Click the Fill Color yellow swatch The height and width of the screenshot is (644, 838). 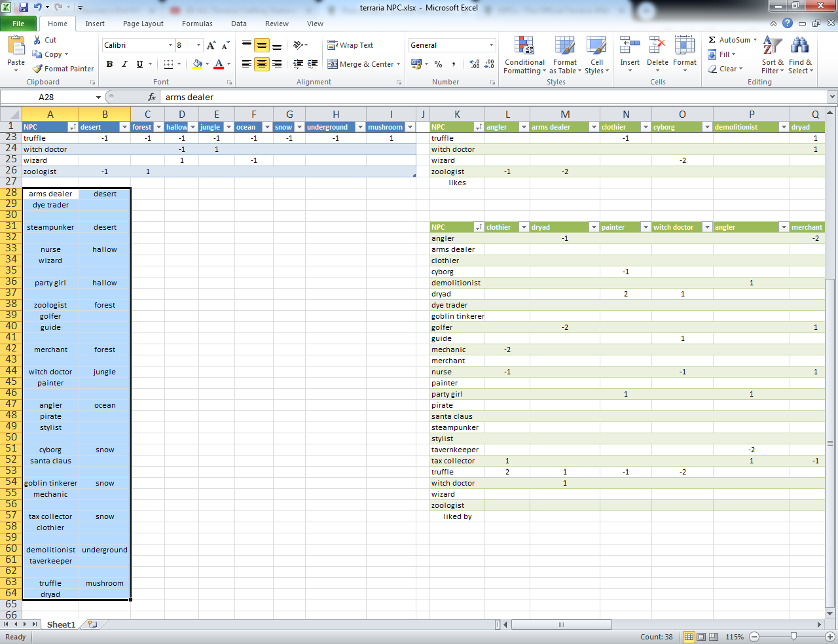[197, 64]
